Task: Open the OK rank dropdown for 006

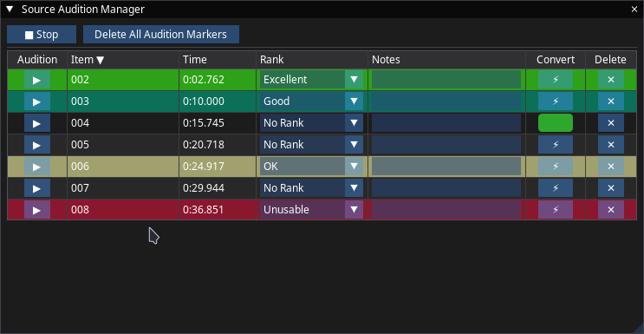Action: (311, 167)
